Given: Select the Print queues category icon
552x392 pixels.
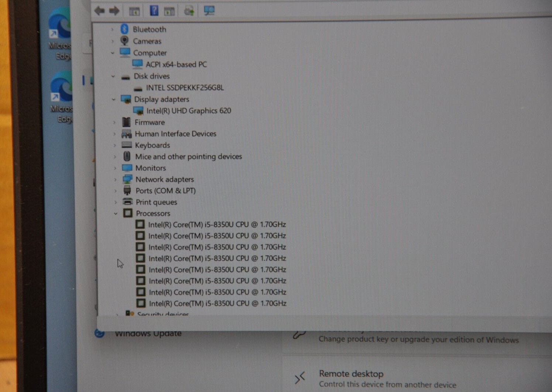Looking at the screenshot, I should (127, 202).
